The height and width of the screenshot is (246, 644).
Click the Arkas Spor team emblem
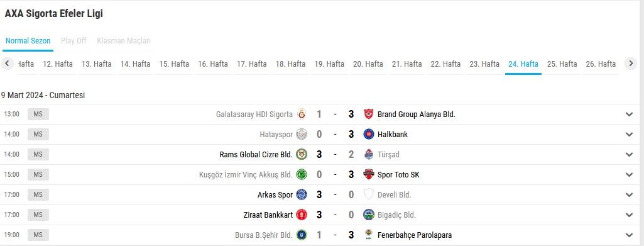tap(302, 194)
